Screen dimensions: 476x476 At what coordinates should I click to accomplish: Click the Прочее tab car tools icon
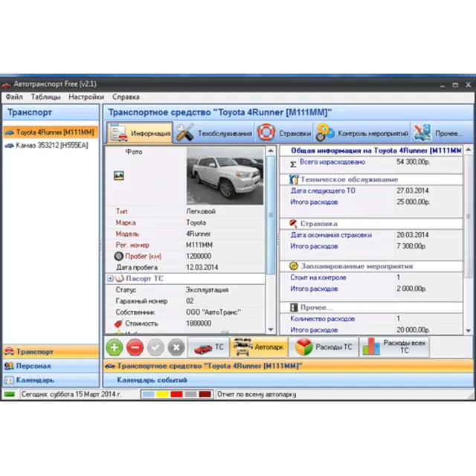422,132
